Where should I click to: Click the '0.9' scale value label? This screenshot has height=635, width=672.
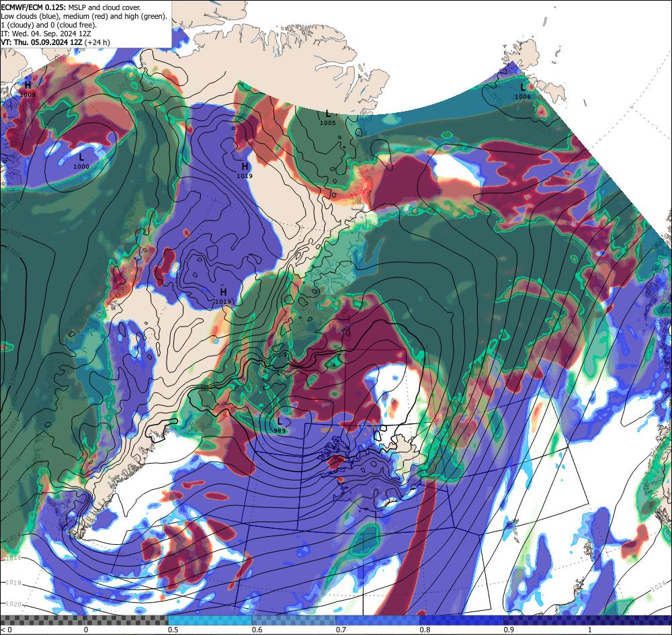pyautogui.click(x=509, y=630)
